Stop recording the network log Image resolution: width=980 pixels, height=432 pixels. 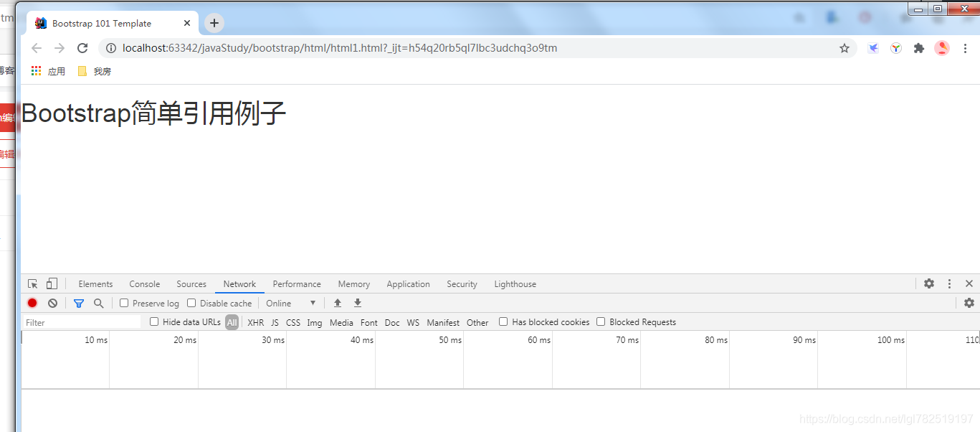(x=32, y=303)
